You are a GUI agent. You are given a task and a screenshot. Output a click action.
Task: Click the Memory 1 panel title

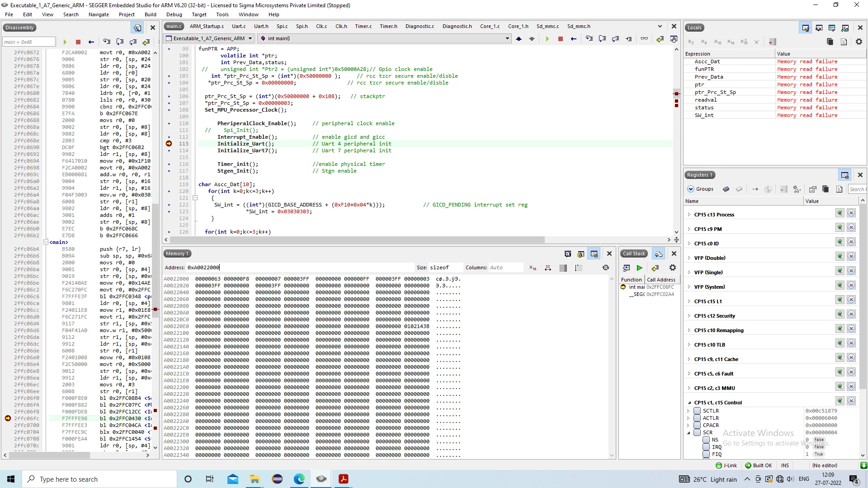177,254
